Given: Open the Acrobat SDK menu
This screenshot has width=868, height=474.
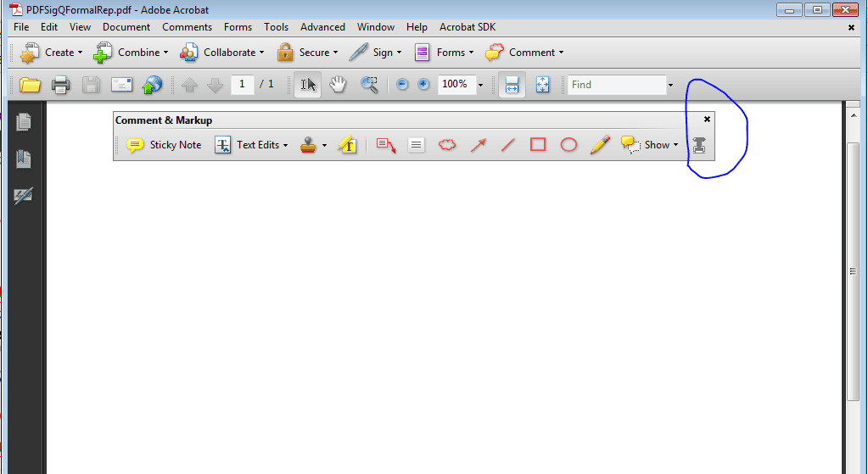Looking at the screenshot, I should click(x=468, y=27).
